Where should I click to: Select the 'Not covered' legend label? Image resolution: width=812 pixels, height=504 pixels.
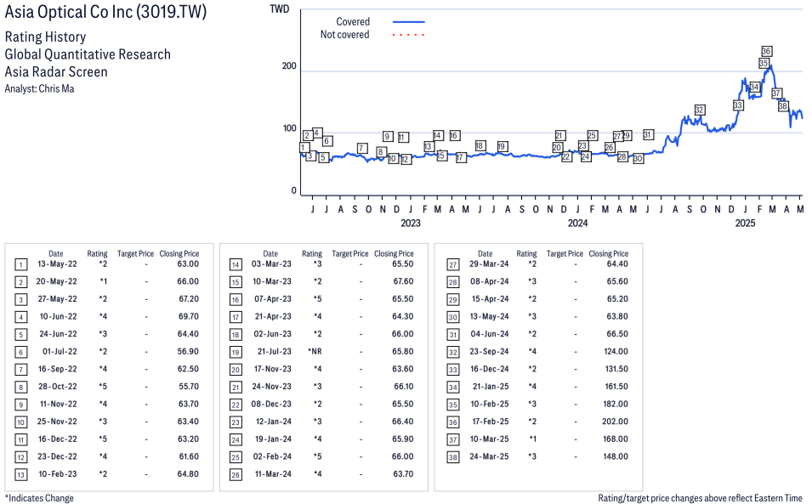click(x=345, y=35)
